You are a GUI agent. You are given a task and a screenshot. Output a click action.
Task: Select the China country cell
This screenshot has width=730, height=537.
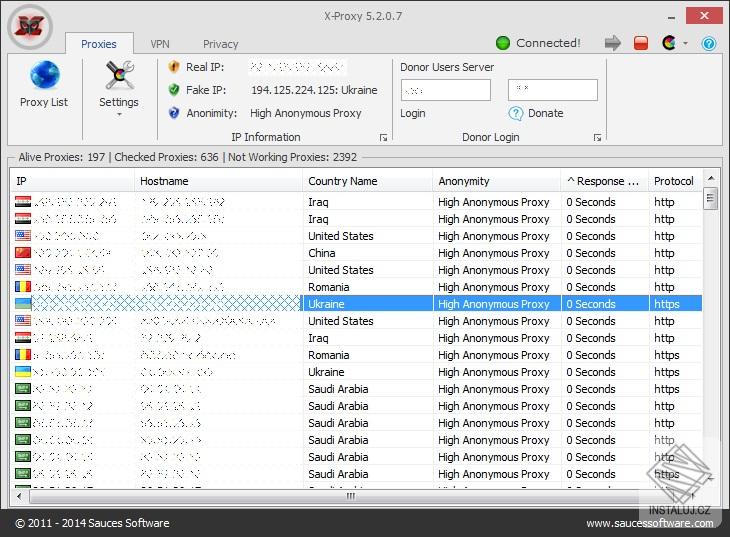click(368, 253)
